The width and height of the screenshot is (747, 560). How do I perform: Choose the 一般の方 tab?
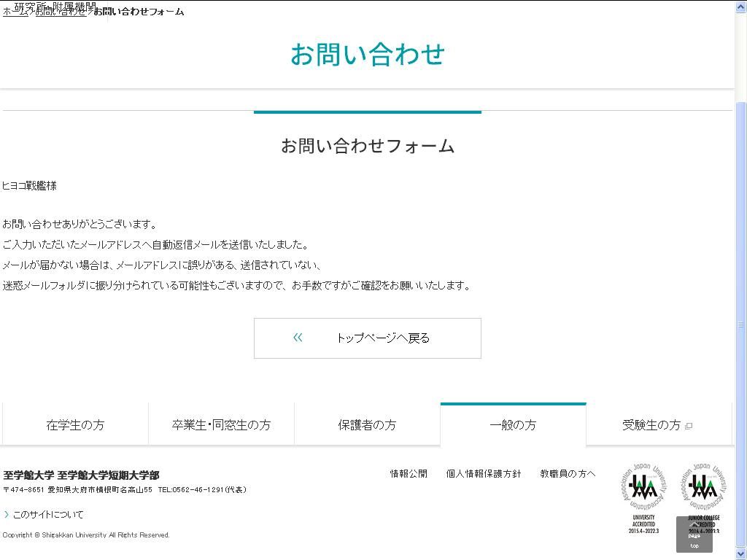(513, 424)
